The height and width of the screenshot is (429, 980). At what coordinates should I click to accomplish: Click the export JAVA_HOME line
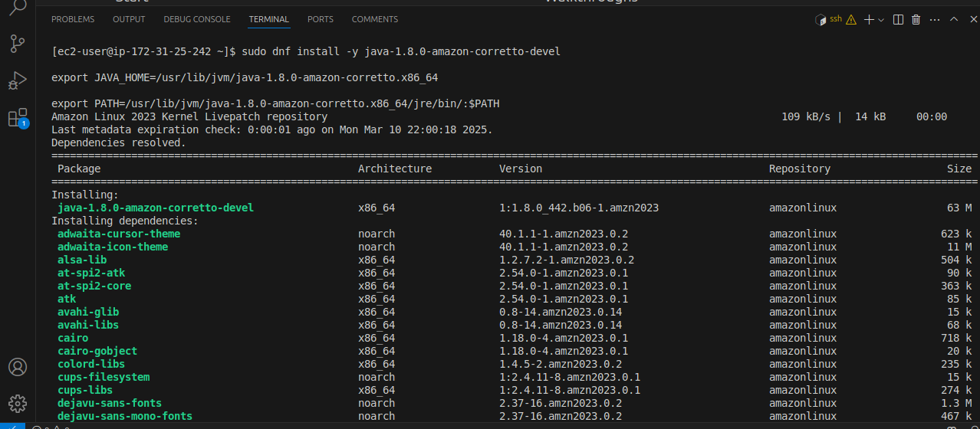(x=245, y=78)
